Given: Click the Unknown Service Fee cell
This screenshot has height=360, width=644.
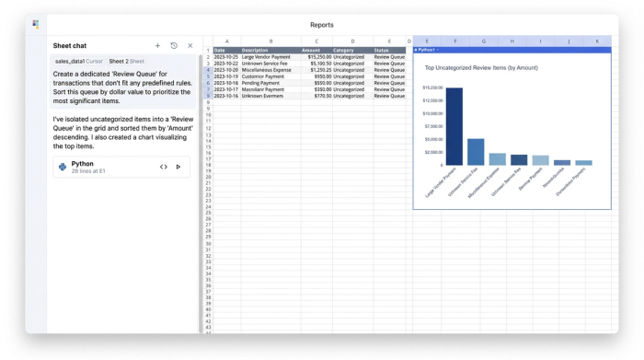Looking at the screenshot, I should [x=271, y=64].
